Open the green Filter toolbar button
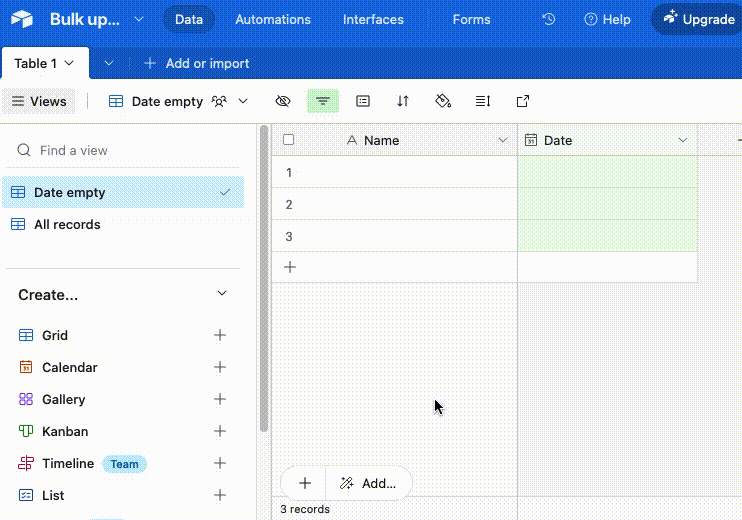This screenshot has height=520, width=742. pyautogui.click(x=323, y=101)
